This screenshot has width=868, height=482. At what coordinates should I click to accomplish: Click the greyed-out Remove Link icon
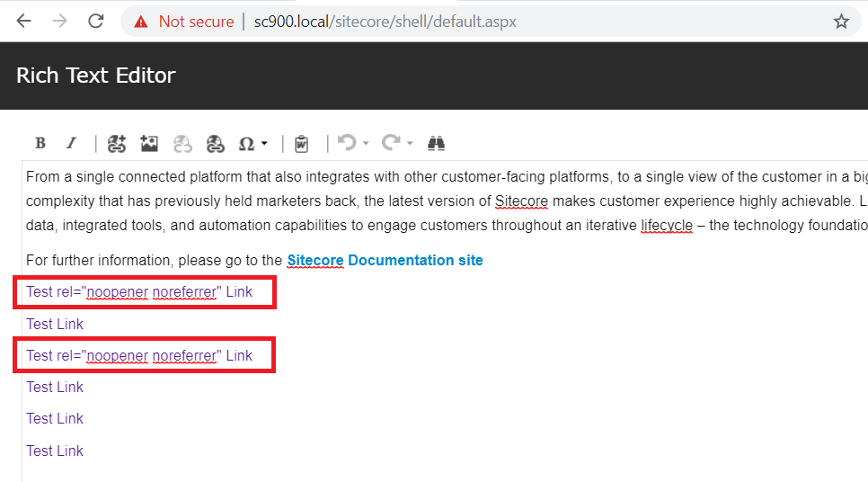click(183, 143)
